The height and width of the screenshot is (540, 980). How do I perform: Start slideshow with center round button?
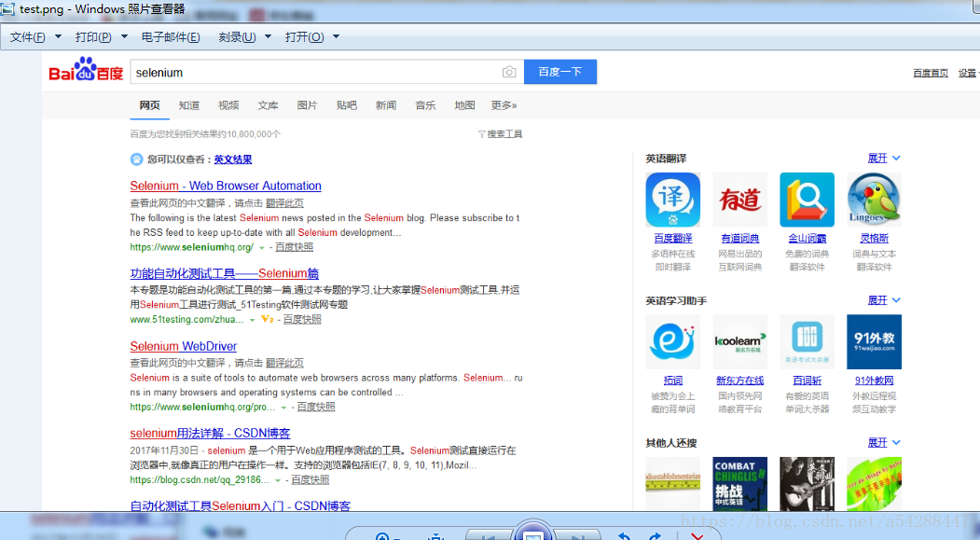tap(532, 533)
